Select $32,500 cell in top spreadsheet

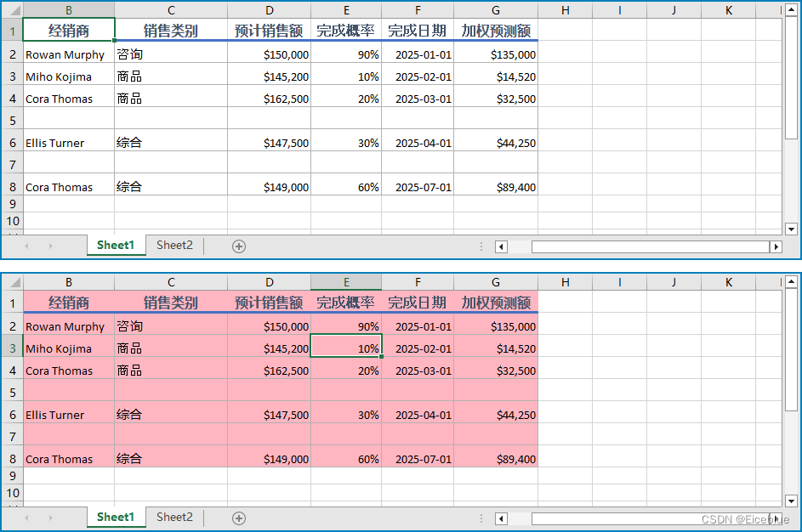496,98
